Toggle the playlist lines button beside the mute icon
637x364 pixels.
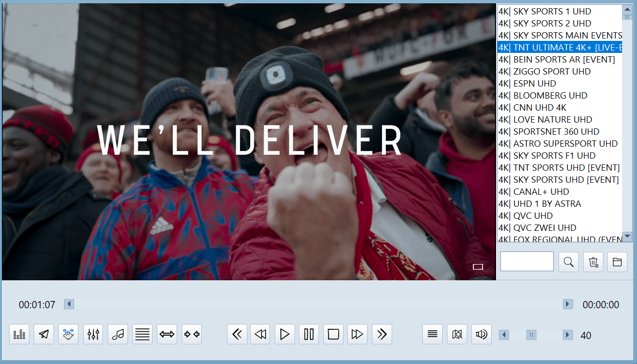click(433, 334)
